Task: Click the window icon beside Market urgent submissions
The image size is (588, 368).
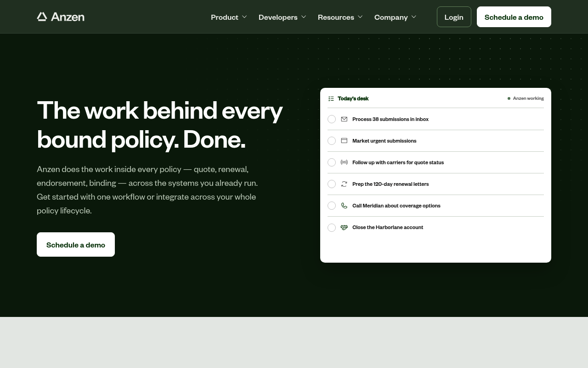Action: click(x=344, y=141)
